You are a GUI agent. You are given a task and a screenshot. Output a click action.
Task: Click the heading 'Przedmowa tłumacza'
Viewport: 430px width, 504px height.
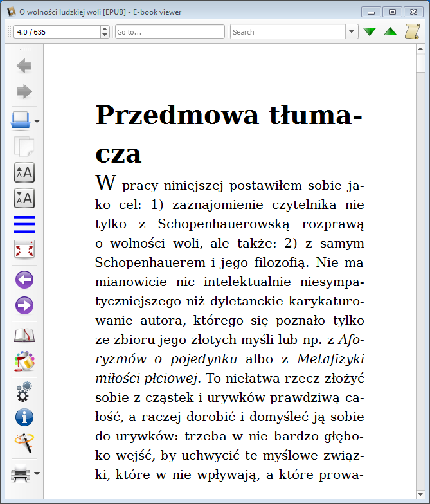pos(229,134)
